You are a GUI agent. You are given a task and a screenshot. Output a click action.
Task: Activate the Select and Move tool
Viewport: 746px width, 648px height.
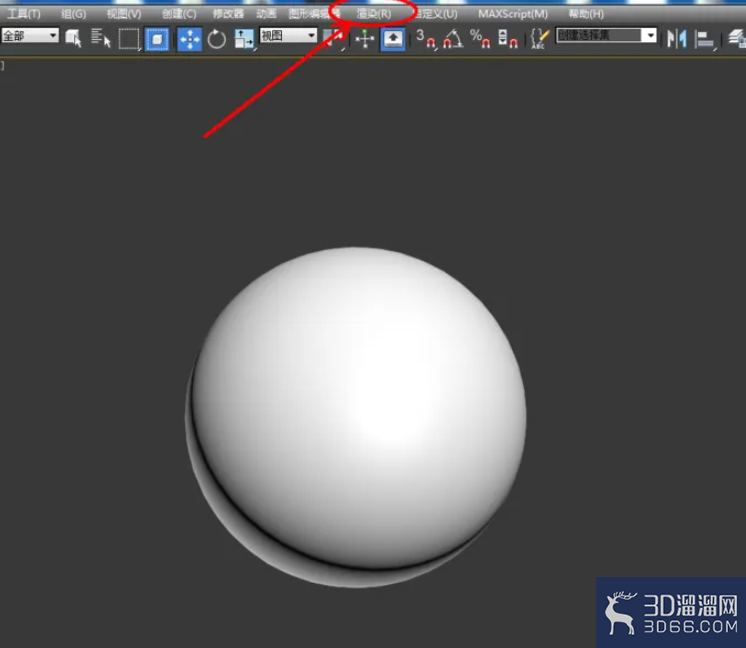point(189,39)
